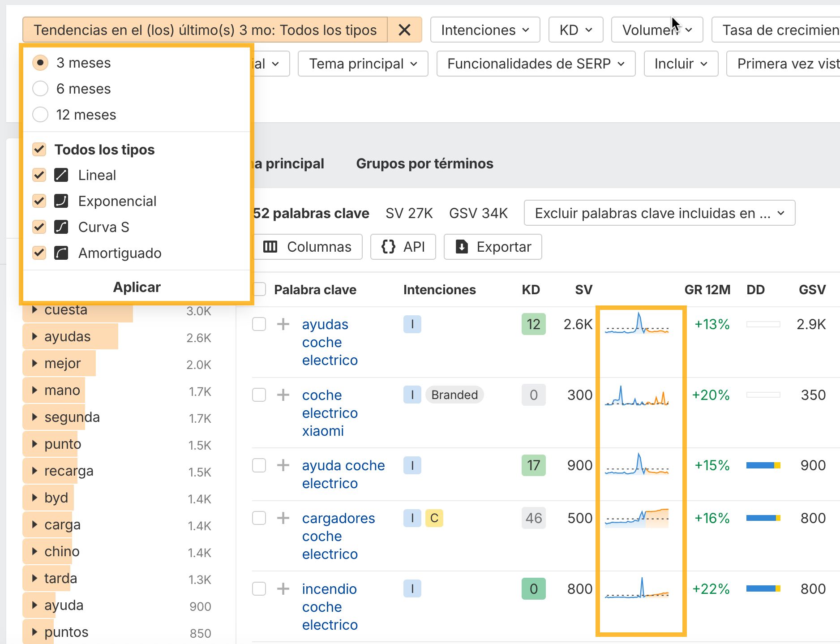Viewport: 840px width, 644px height.
Task: Select the 6 meses radio button
Action: tap(40, 88)
